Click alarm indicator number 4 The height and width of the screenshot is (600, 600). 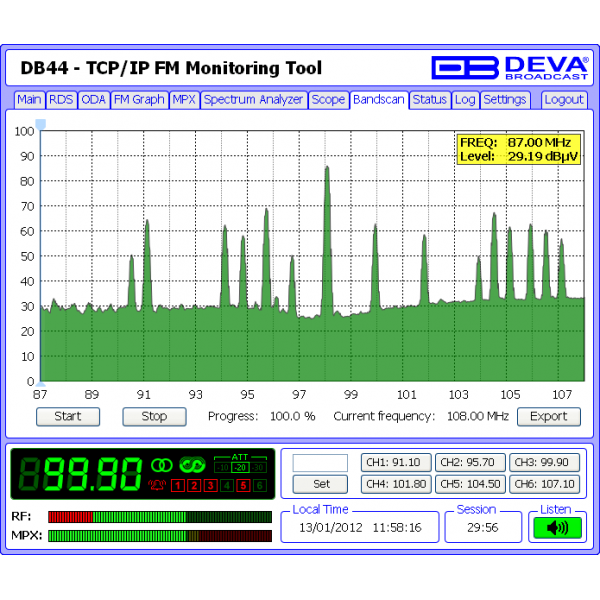point(227,486)
